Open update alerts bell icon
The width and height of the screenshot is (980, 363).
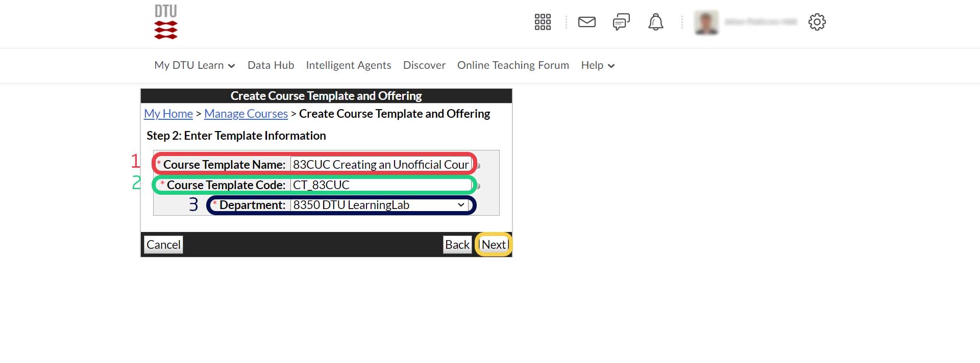coord(655,22)
